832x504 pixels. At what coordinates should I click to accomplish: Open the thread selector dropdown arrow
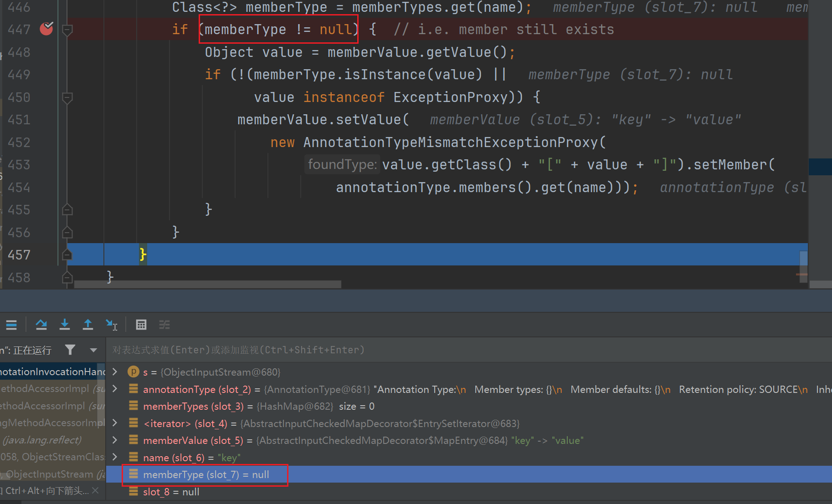[93, 350]
